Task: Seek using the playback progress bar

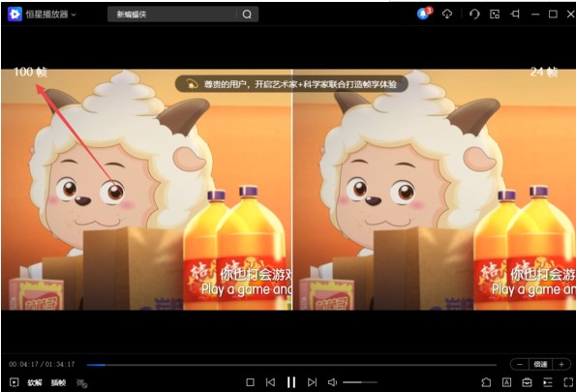Action: [x=291, y=365]
